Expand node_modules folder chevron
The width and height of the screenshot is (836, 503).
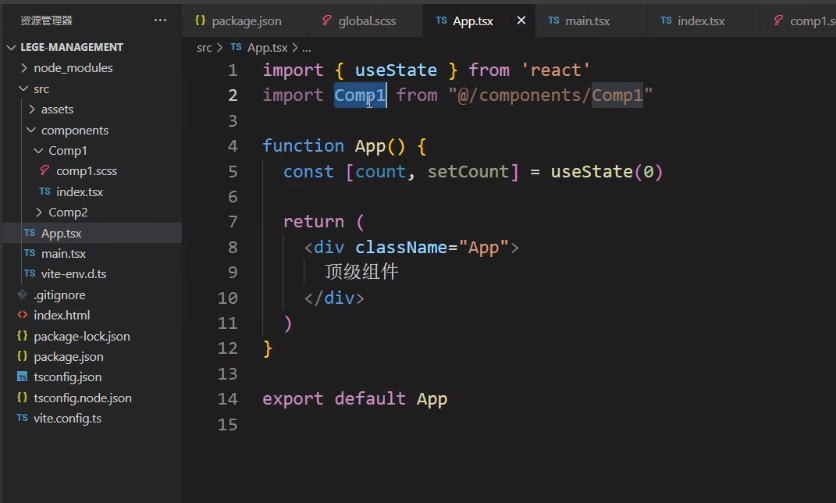[x=24, y=68]
